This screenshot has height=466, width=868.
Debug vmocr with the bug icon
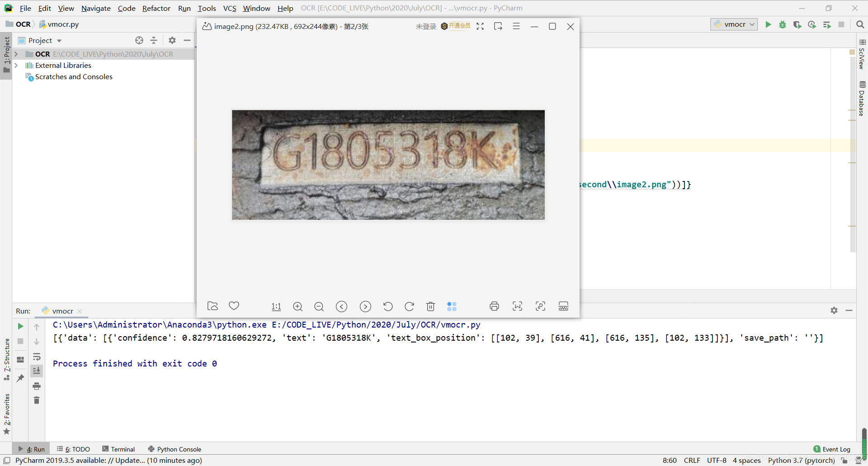point(783,24)
